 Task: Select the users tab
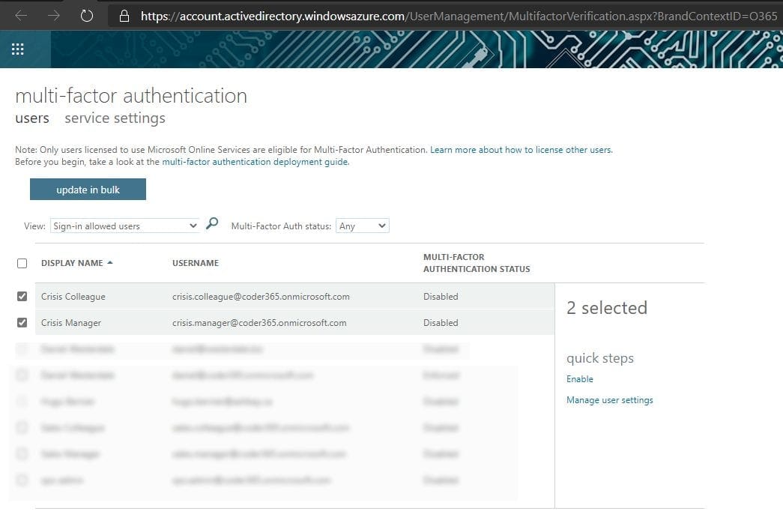click(32, 118)
